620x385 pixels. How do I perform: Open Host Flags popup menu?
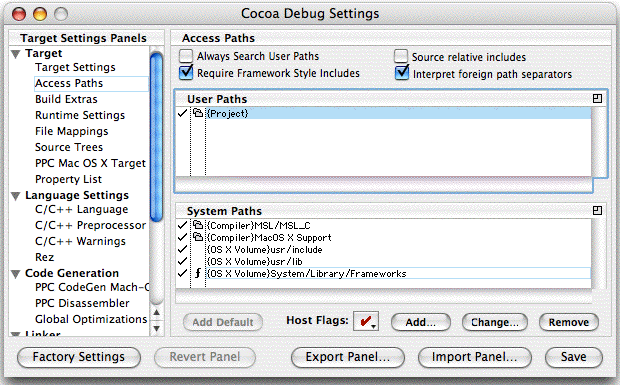coord(366,321)
